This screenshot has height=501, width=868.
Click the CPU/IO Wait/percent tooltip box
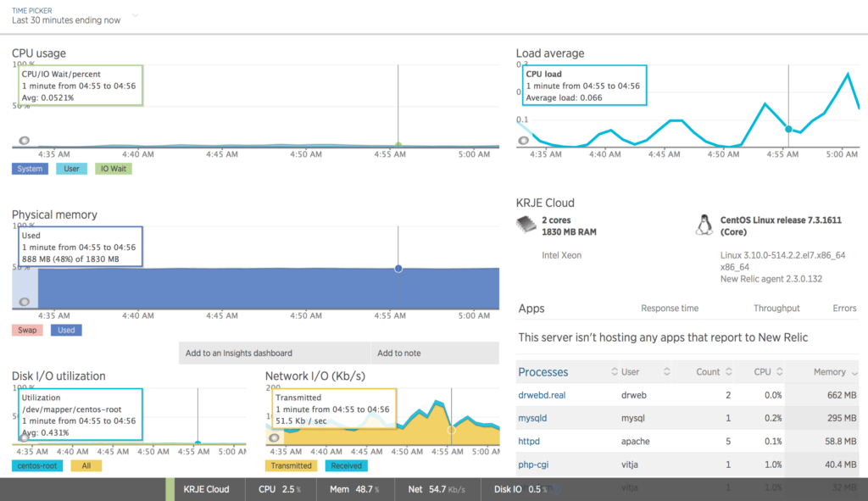80,86
